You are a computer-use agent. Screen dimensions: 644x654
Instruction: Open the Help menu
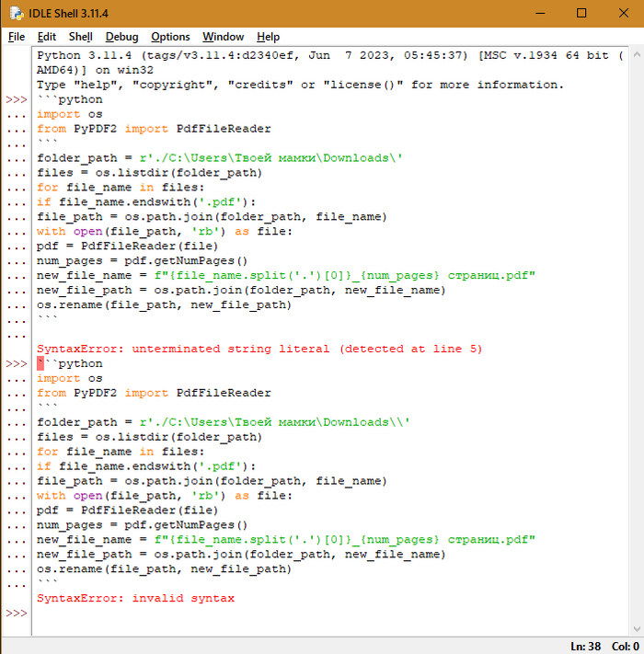click(268, 37)
